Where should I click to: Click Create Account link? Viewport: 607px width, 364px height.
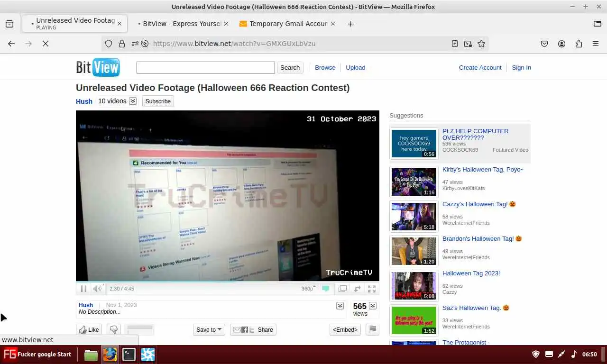coord(480,68)
